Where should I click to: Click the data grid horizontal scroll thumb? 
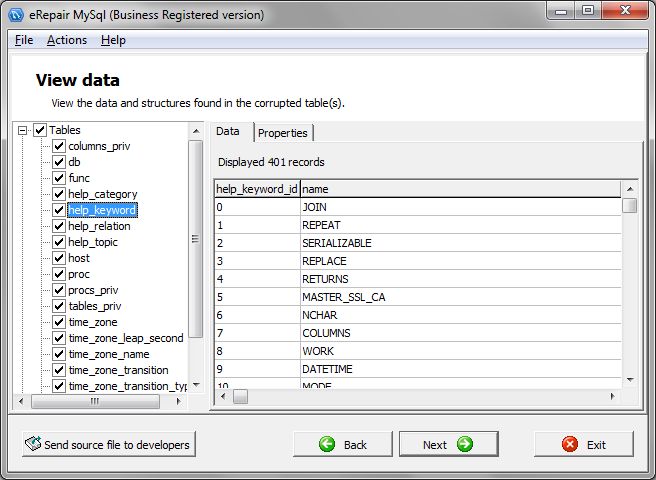(240, 396)
